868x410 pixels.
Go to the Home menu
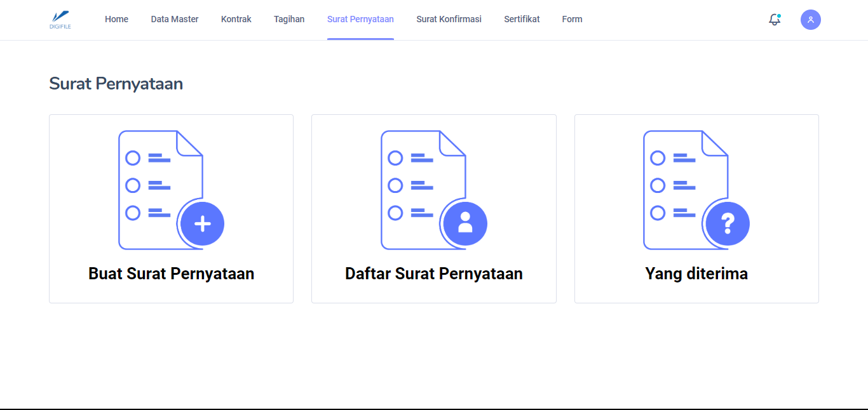point(116,20)
